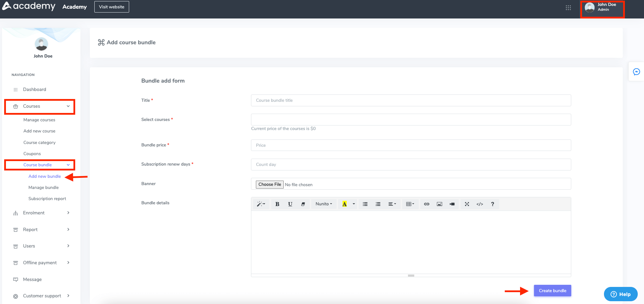Open Manage bundle in the sidebar
644x304 pixels.
[x=44, y=188]
